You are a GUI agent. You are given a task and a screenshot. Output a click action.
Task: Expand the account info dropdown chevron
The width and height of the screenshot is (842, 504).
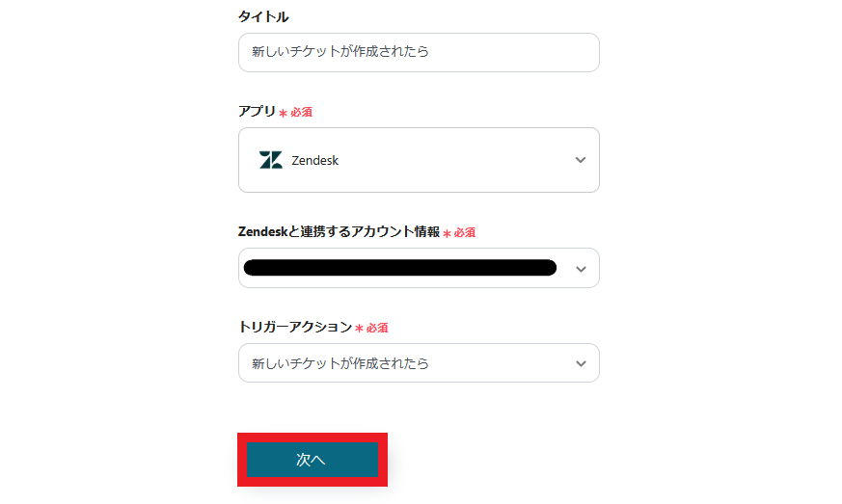(580, 269)
